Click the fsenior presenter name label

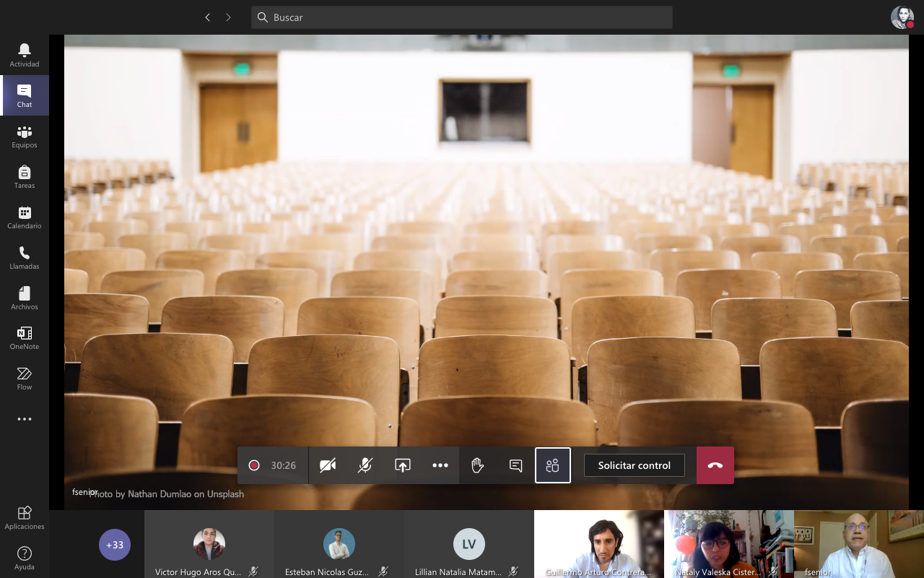point(84,492)
